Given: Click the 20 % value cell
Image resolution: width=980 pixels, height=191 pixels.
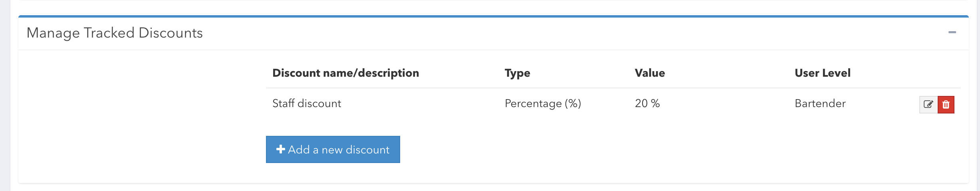Looking at the screenshot, I should click(647, 103).
